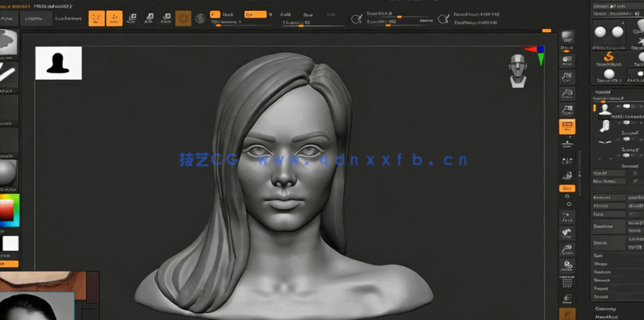Adjust the upper slider beside first brush-circle icon
644x320 pixels.
point(399,14)
